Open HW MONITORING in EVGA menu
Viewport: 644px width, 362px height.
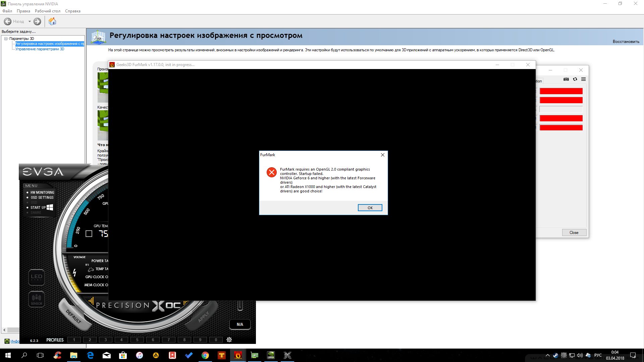(42, 192)
